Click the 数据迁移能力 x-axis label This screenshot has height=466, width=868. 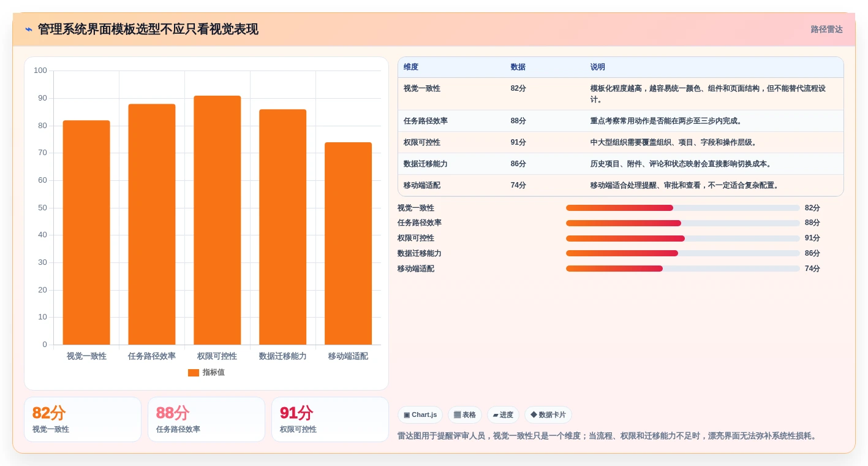tap(283, 356)
